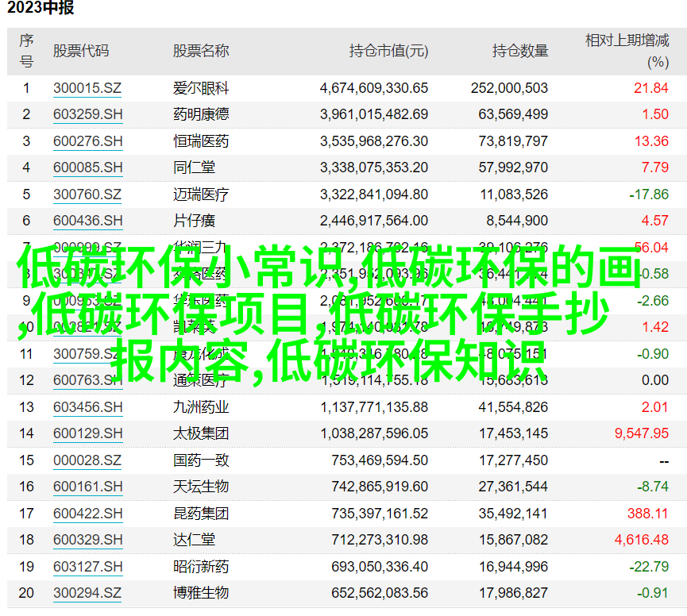Screen dimensions: 687x616
Task: Open stock code link 600129.SH
Action: point(87,434)
